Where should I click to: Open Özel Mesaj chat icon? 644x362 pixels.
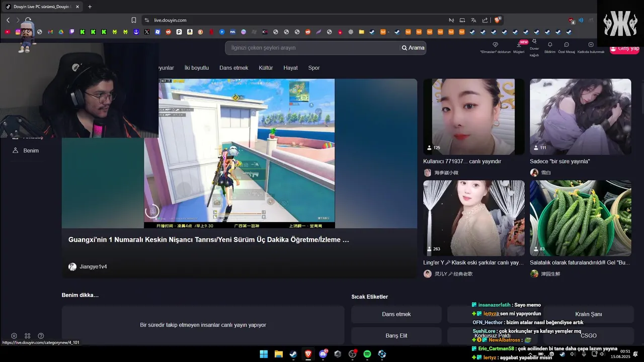pos(567,45)
